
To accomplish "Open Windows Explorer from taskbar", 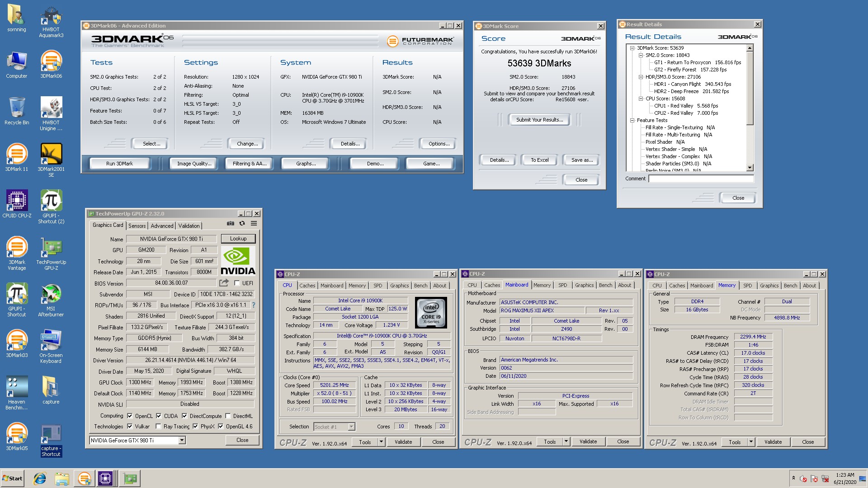I will tap(62, 479).
